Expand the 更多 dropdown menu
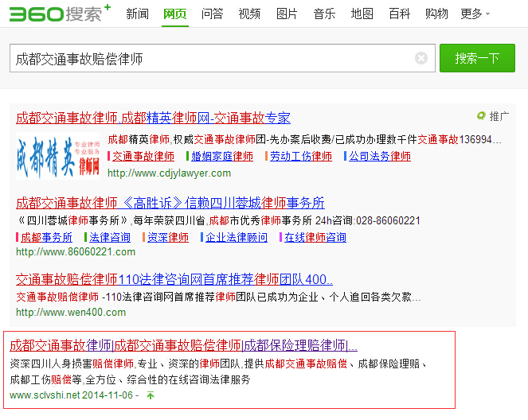Image resolution: width=528 pixels, height=420 pixels. click(475, 14)
